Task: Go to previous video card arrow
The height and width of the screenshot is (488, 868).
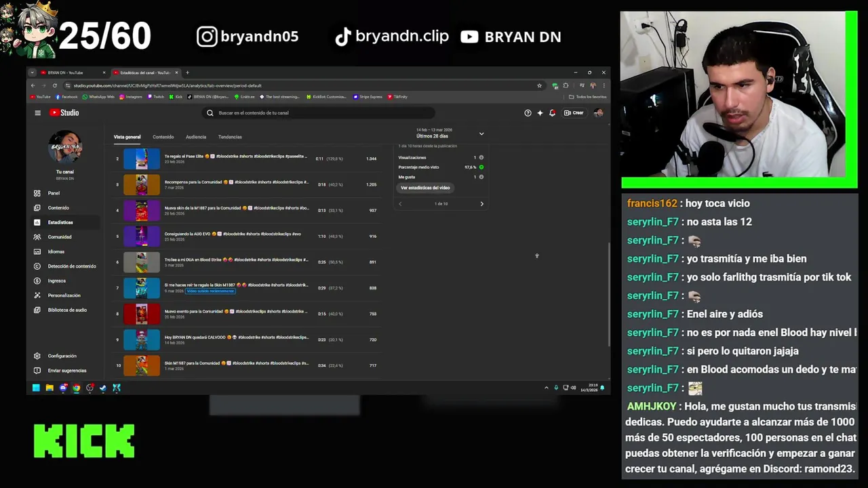Action: [x=400, y=203]
